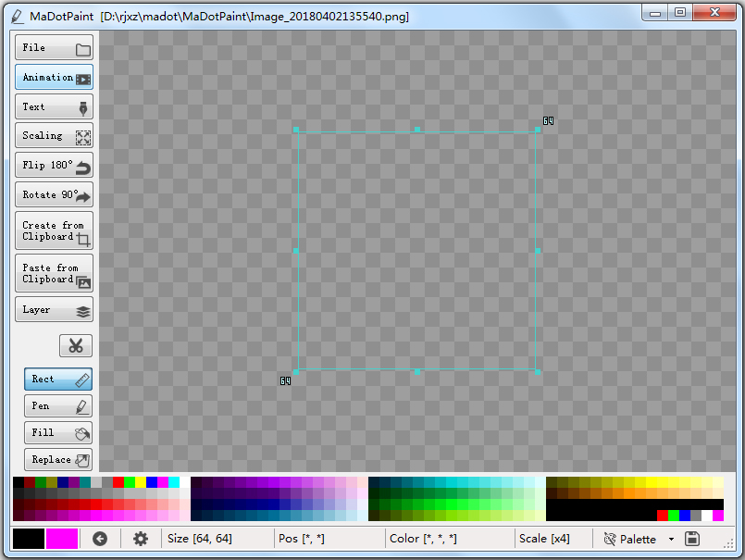This screenshot has height=560, width=745.
Task: Rotate the image 90 degrees
Action: [55, 195]
